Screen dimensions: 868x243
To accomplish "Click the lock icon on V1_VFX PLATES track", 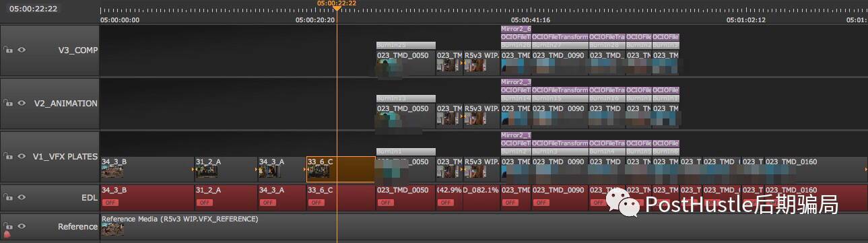I will point(8,156).
